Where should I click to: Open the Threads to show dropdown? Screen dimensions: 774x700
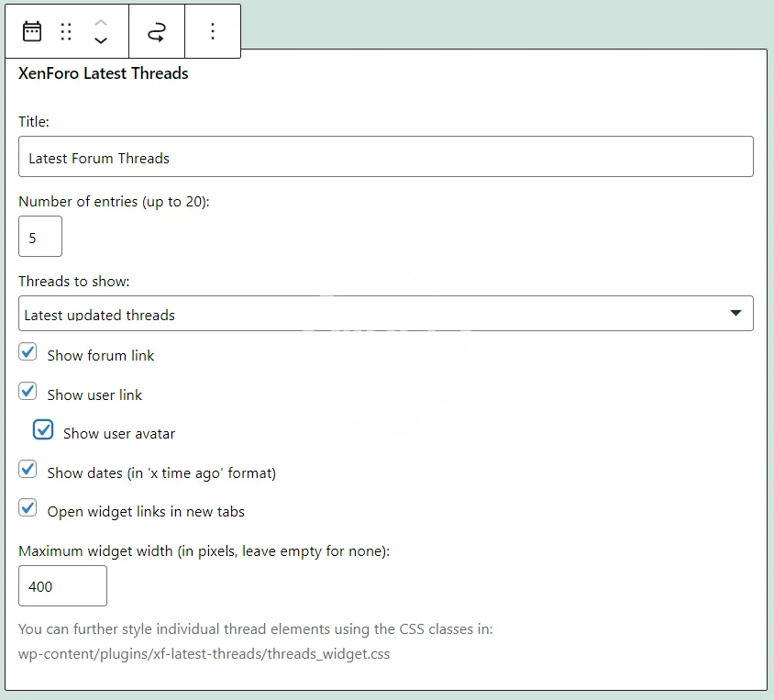pyautogui.click(x=385, y=314)
